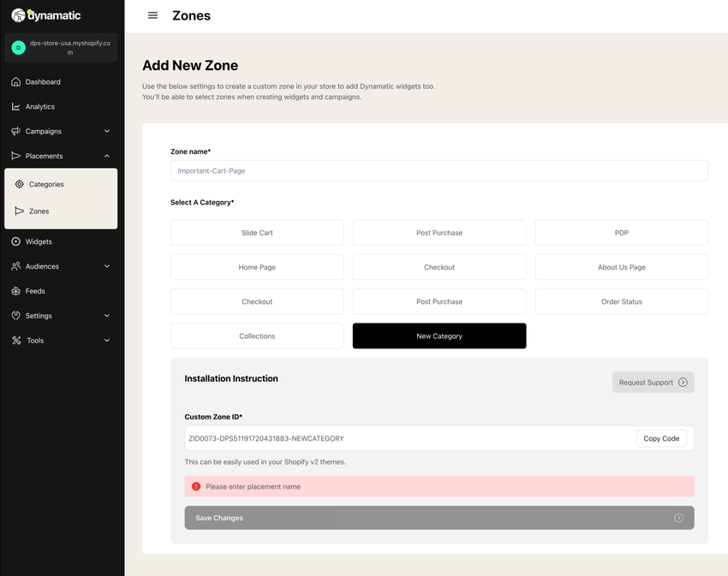This screenshot has height=576, width=728.
Task: Focus the Zone name input field
Action: [439, 171]
